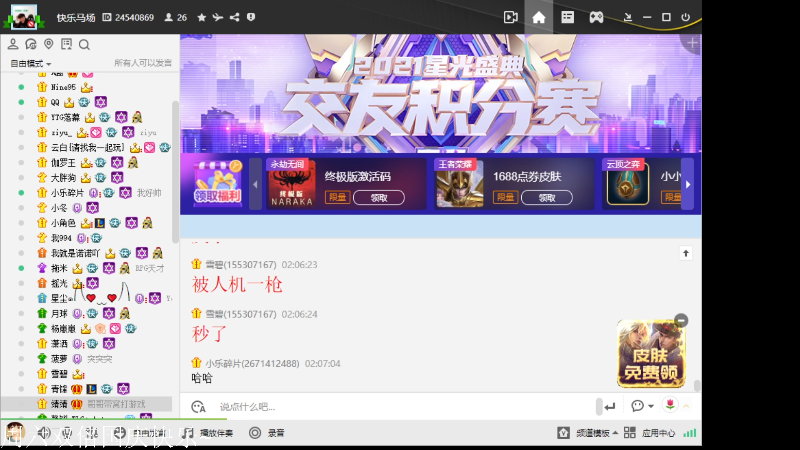
Task: Click the member list scrollbar
Action: tap(176, 172)
